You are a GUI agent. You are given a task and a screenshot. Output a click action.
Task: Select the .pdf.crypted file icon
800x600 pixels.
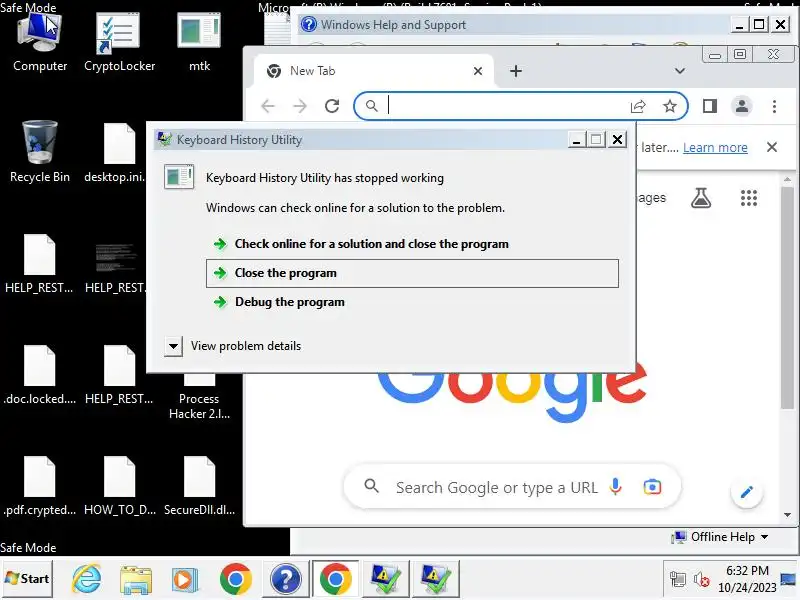point(40,486)
